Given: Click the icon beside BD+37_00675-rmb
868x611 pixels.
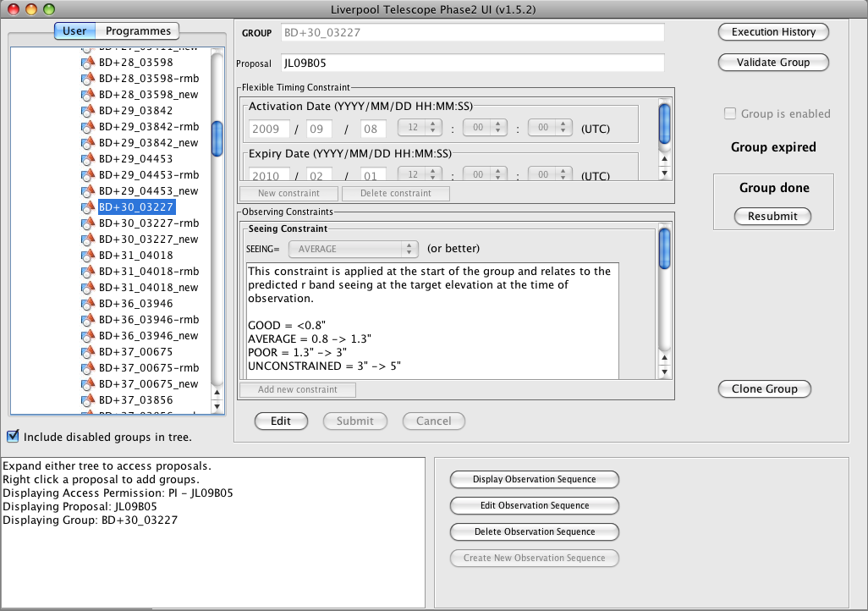Looking at the screenshot, I should pyautogui.click(x=87, y=367).
